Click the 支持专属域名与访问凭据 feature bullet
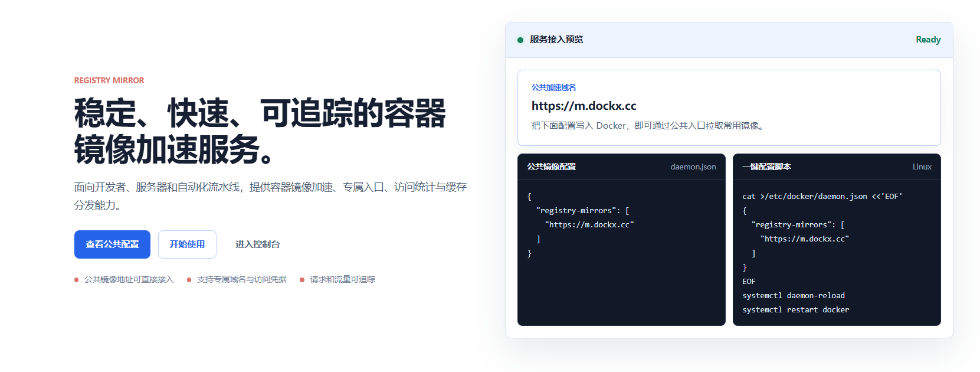The height and width of the screenshot is (372, 980). 237,279
